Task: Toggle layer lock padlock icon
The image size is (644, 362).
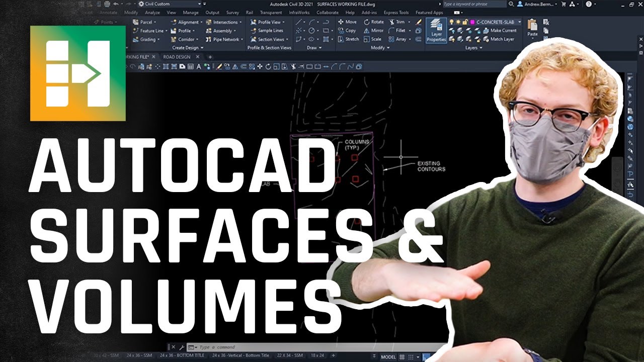Action: pyautogui.click(x=464, y=22)
